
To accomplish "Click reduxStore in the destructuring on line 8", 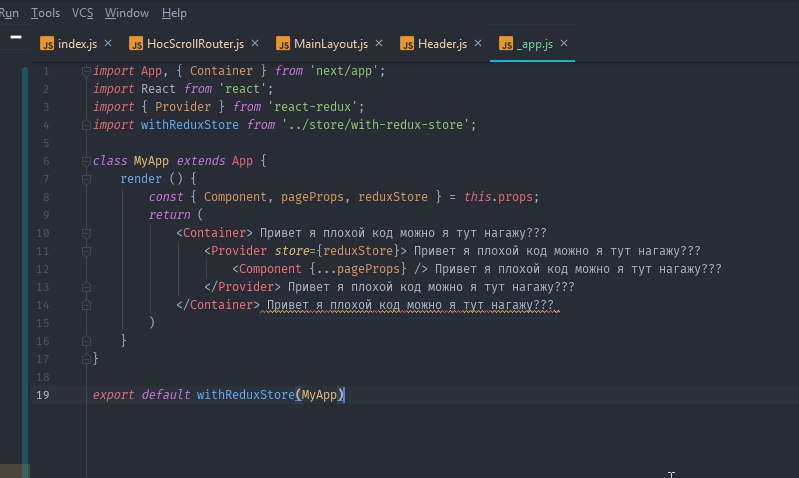I will 392,197.
